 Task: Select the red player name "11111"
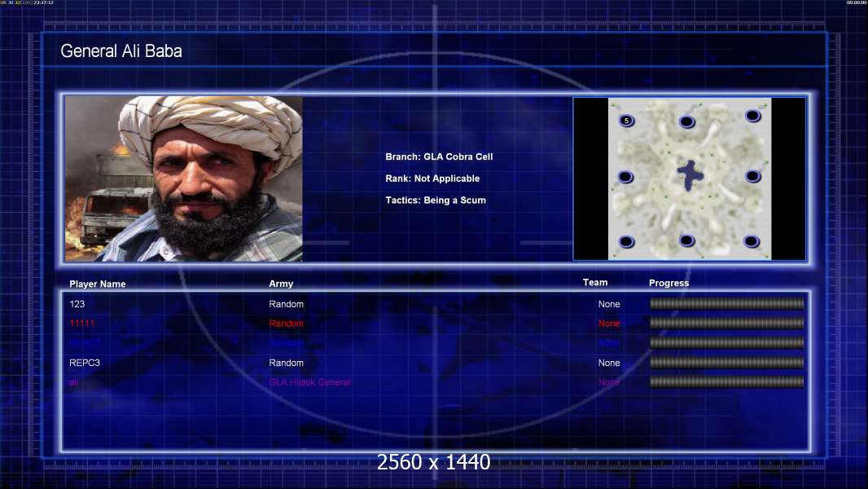82,324
